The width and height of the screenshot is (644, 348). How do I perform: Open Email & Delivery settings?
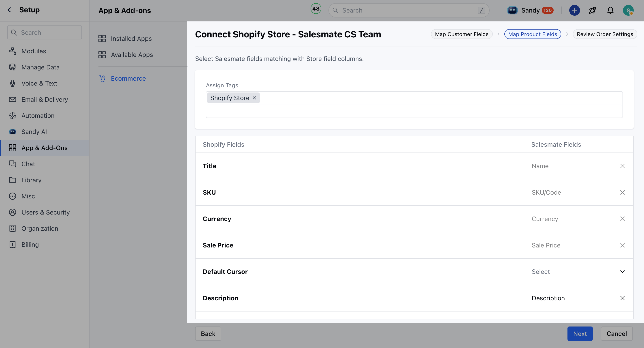click(x=45, y=99)
